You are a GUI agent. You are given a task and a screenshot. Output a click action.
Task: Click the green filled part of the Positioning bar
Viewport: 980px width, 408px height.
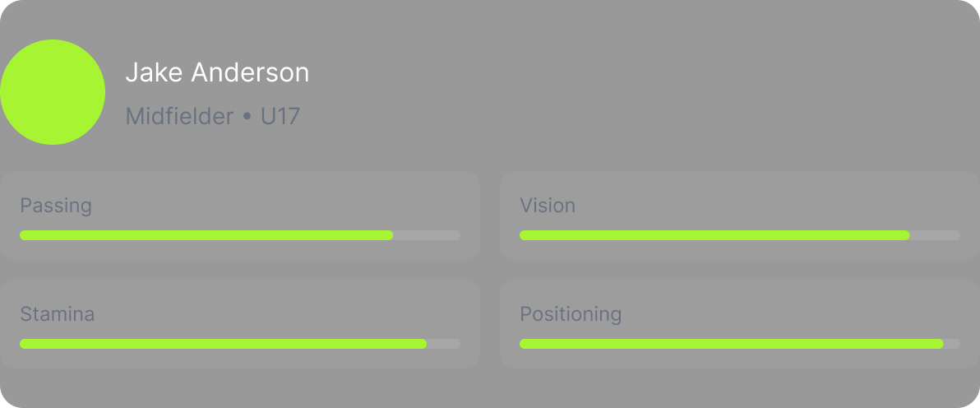730,344
